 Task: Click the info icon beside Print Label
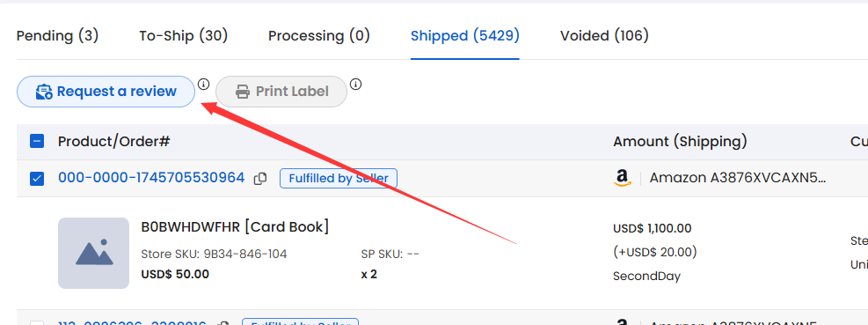pos(356,85)
